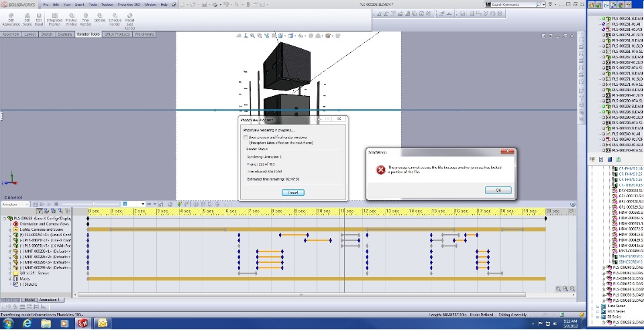Viewport: 644px width, 334px height.
Task: Launch Internet Explorer from taskbar
Action: [27, 323]
